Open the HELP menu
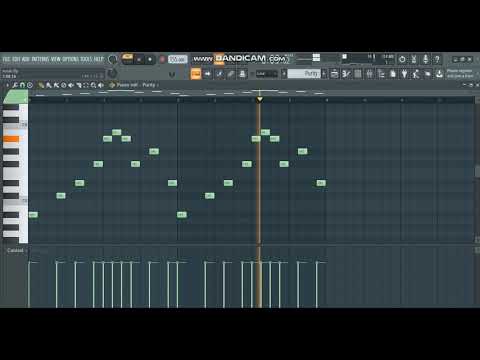480x360 pixels. 98,59
